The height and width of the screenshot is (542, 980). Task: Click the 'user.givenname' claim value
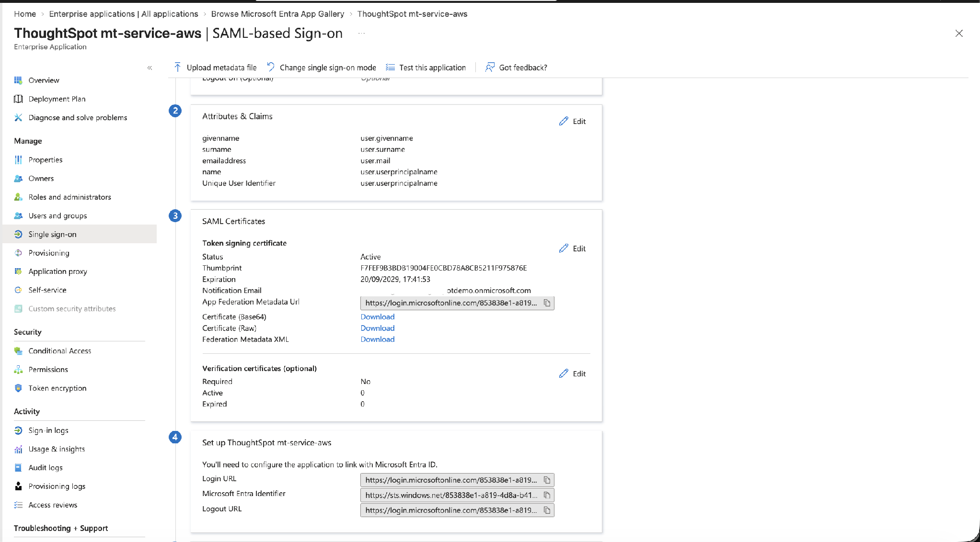pyautogui.click(x=387, y=138)
